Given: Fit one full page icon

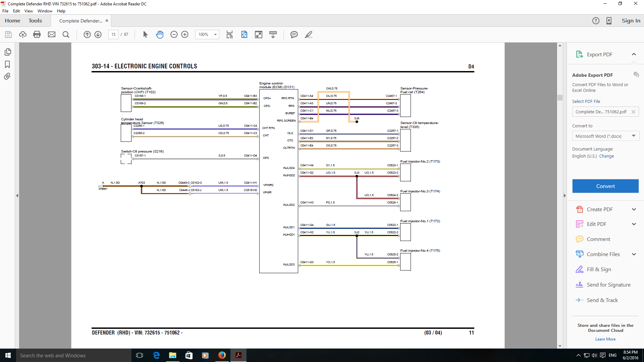Looking at the screenshot, I should (244, 35).
